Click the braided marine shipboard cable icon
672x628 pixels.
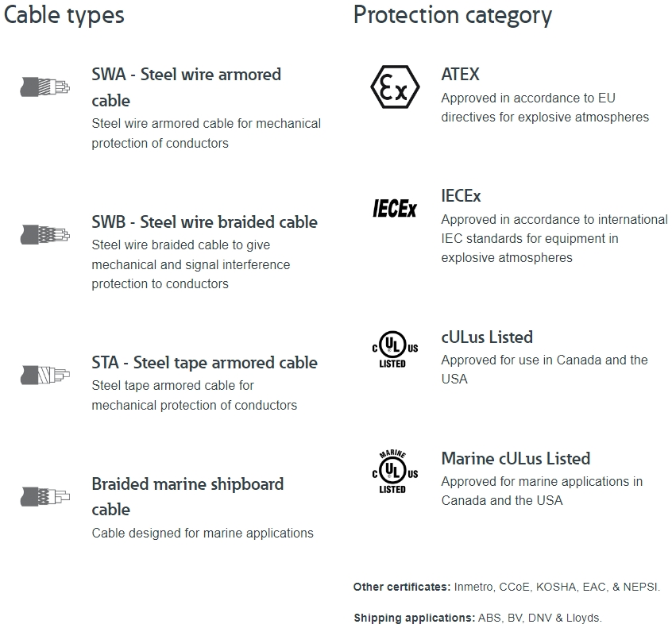45,496
